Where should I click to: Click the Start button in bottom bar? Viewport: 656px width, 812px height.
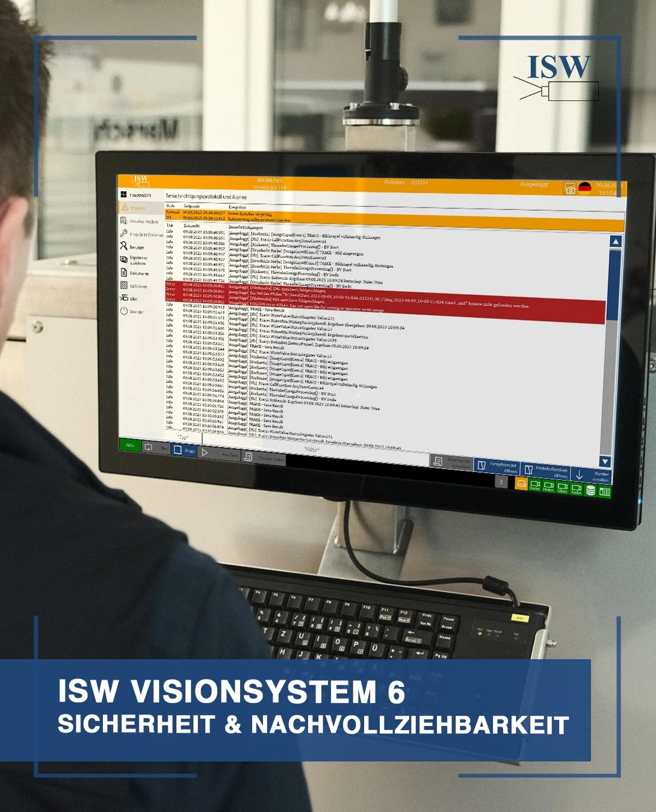click(x=155, y=448)
